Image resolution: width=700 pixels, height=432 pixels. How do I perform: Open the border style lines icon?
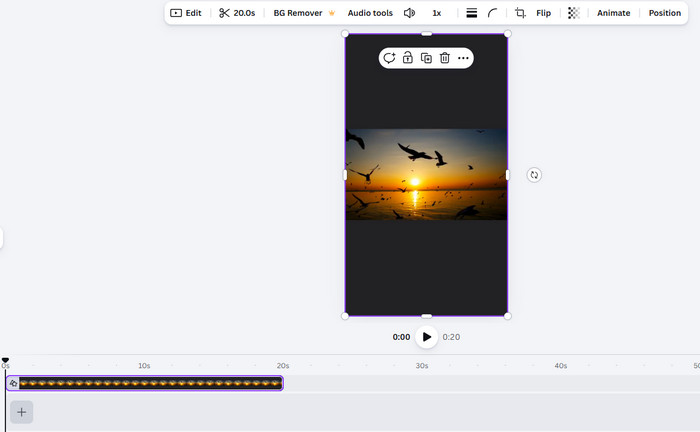(x=472, y=13)
